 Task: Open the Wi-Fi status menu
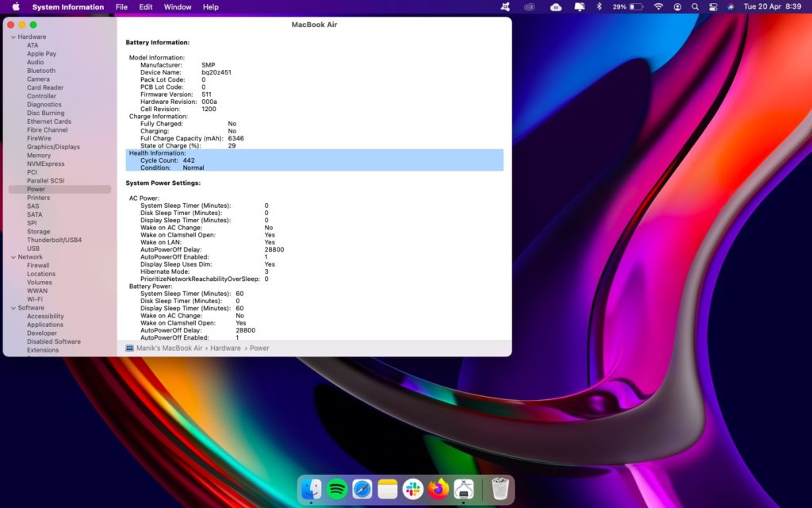click(x=659, y=7)
